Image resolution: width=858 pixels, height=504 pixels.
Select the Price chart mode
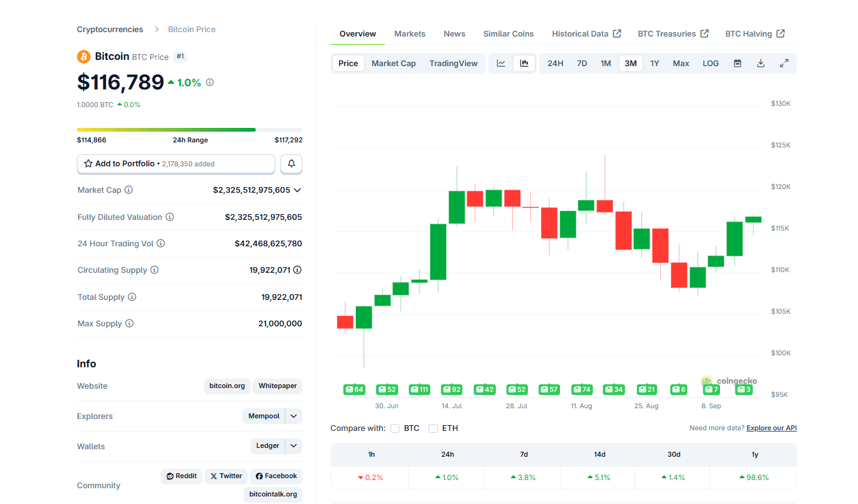click(x=348, y=64)
